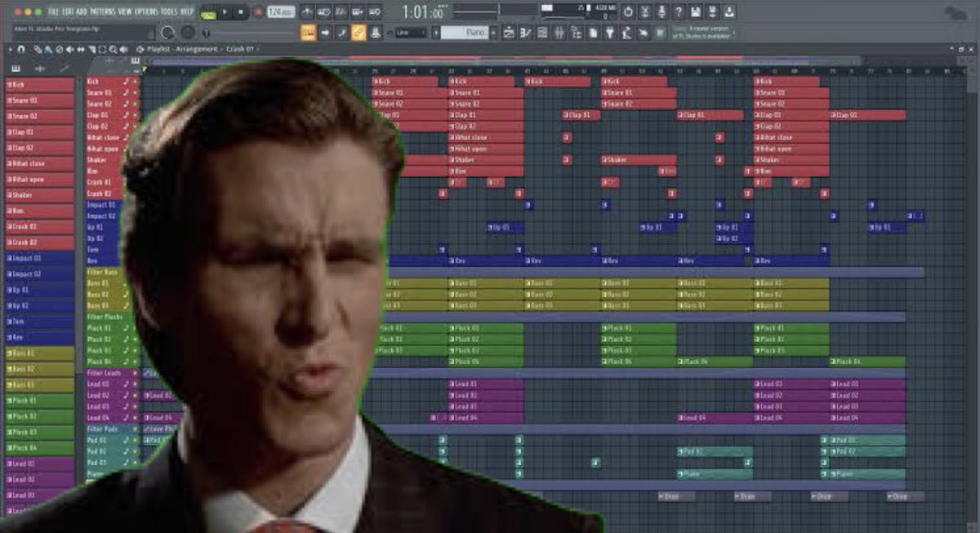Mute the Snare 01 track green switch
The image size is (980, 533).
click(136, 93)
